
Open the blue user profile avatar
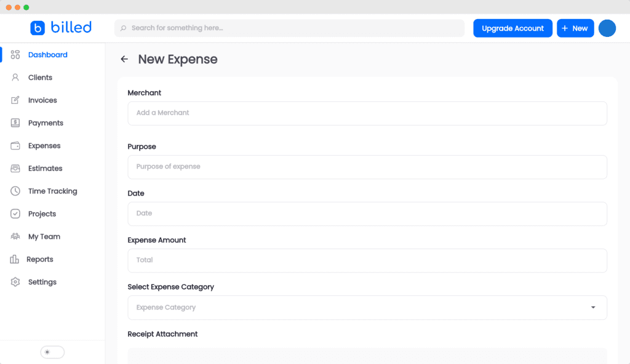point(607,28)
